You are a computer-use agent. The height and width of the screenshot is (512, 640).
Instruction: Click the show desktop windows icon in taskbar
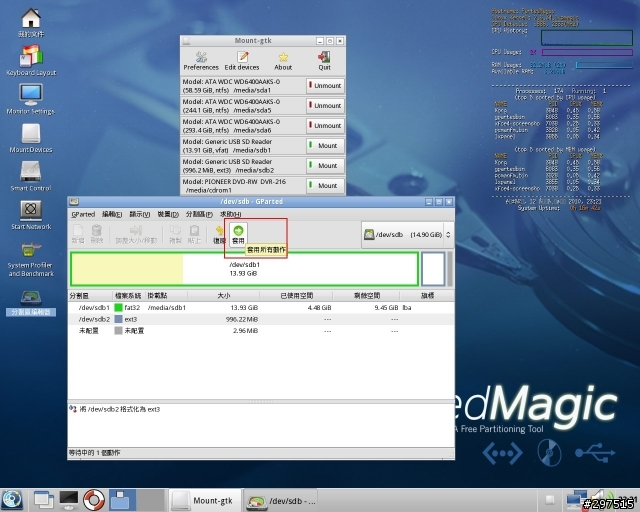[x=43, y=500]
